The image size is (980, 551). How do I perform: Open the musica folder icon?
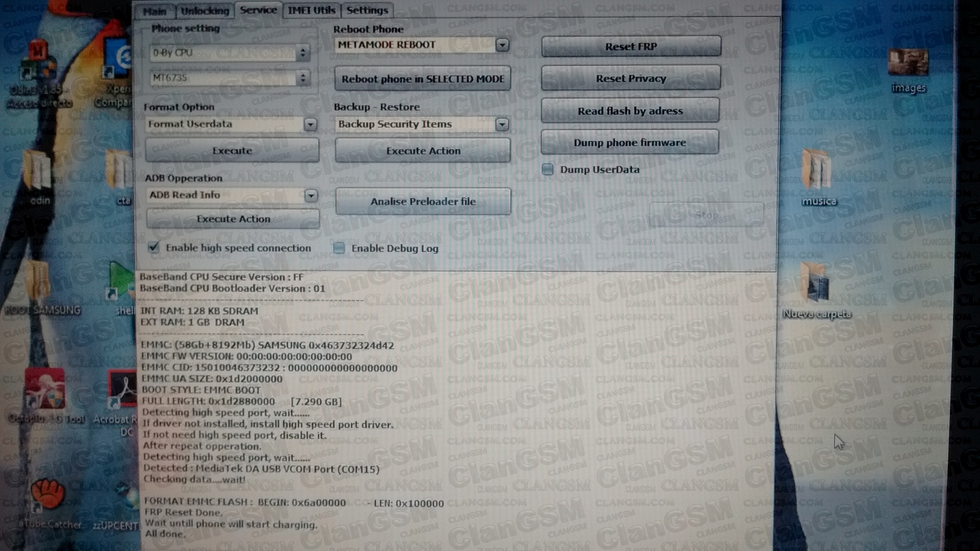(818, 178)
